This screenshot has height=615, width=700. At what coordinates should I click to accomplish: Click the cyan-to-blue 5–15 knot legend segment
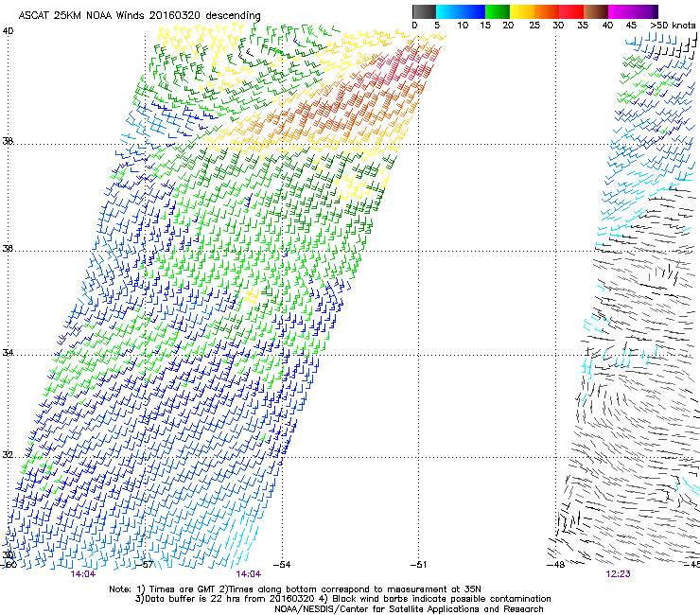(461, 11)
